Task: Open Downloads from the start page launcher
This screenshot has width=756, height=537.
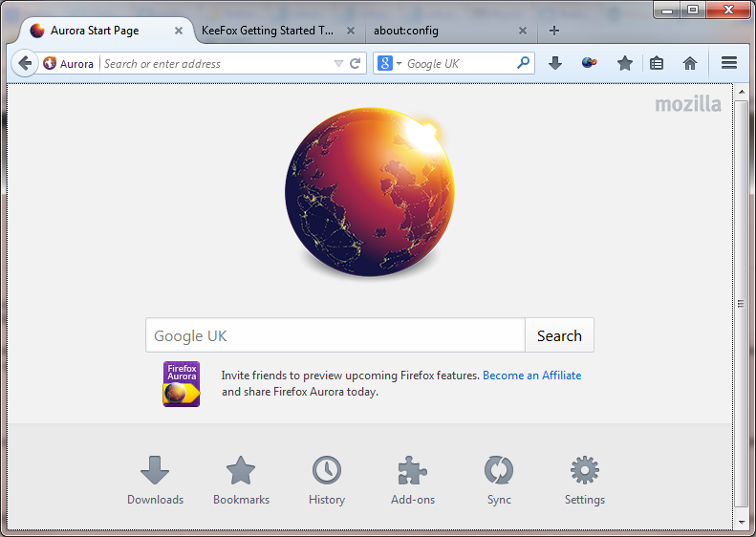Action: (x=155, y=480)
